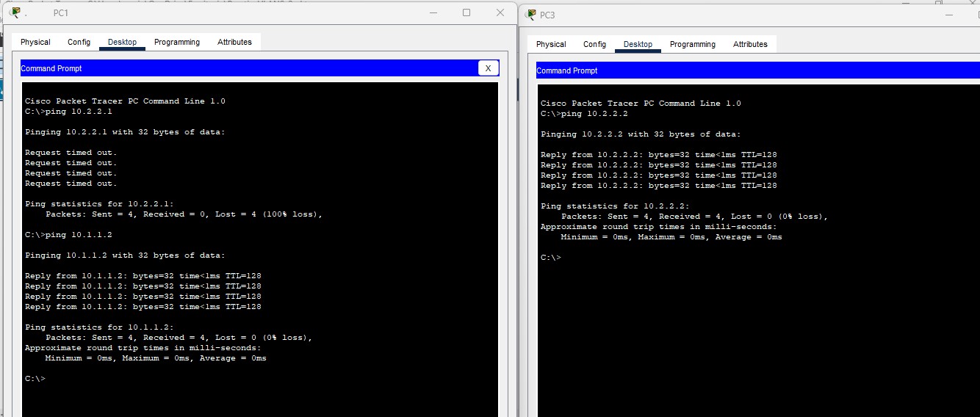Click 'Lost = 0 (0% loss)' line in PC3
The width and height of the screenshot is (980, 417).
click(x=694, y=217)
